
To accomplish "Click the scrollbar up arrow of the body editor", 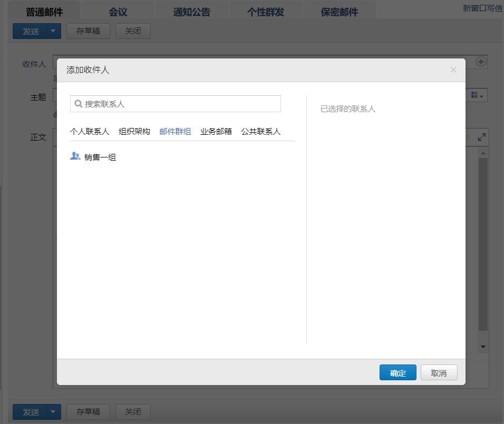I will 483,153.
